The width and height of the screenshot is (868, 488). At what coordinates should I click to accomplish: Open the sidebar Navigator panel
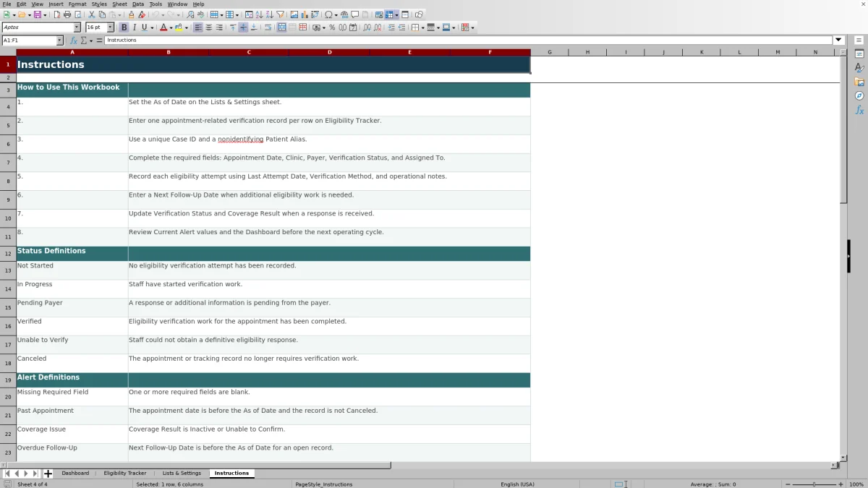click(x=859, y=95)
